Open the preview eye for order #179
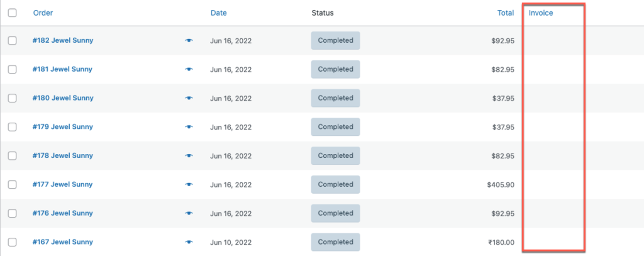Screen dimensions: 644x256 point(189,127)
